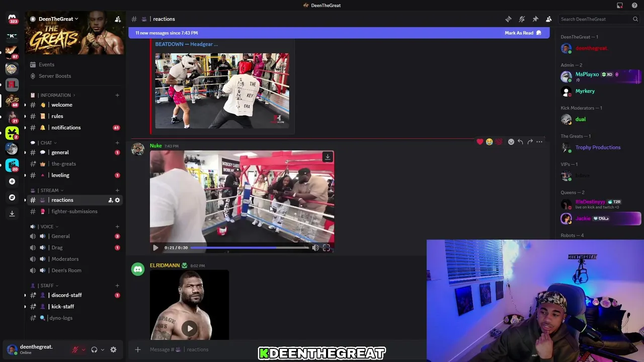Open the green X server icon
The height and width of the screenshot is (362, 644).
point(12,133)
